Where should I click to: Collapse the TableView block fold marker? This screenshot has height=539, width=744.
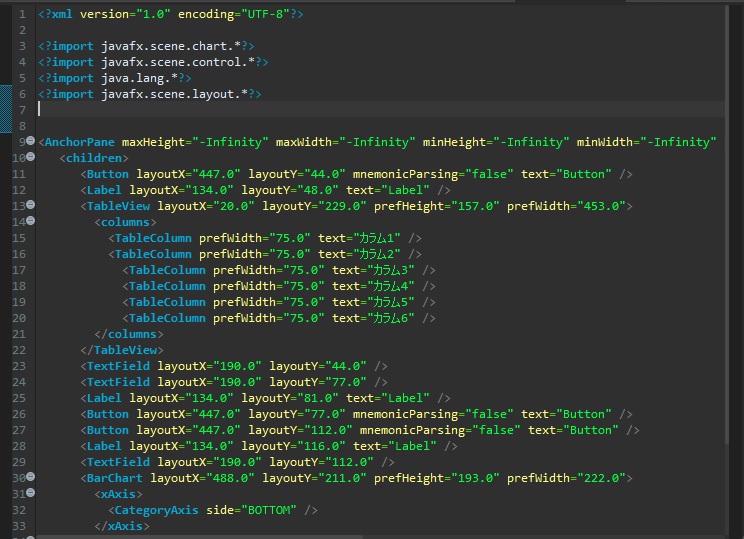coord(30,205)
